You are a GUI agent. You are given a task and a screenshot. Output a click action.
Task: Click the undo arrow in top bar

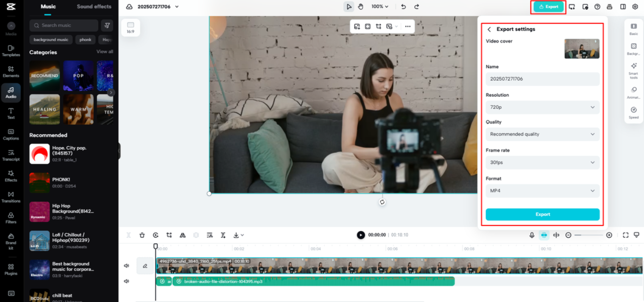403,7
